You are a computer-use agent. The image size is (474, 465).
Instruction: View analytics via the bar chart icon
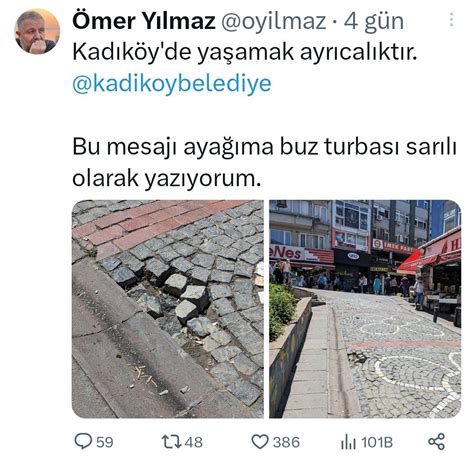coord(348,442)
